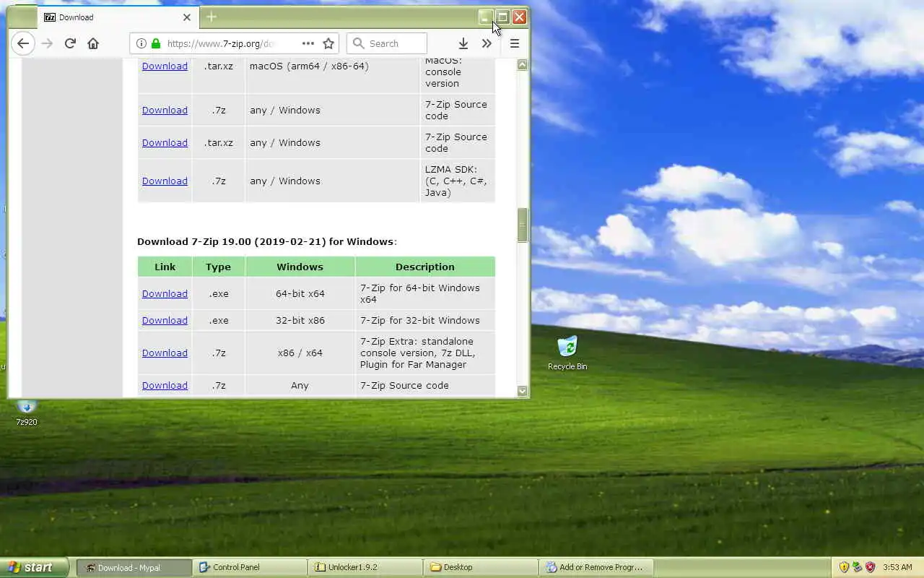Download 7-Zip 19.00 for 32-bit x86
Viewport: 924px width, 578px height.
165,320
